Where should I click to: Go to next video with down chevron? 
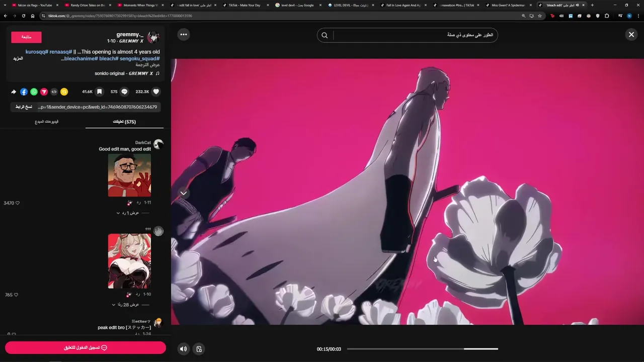tap(184, 193)
